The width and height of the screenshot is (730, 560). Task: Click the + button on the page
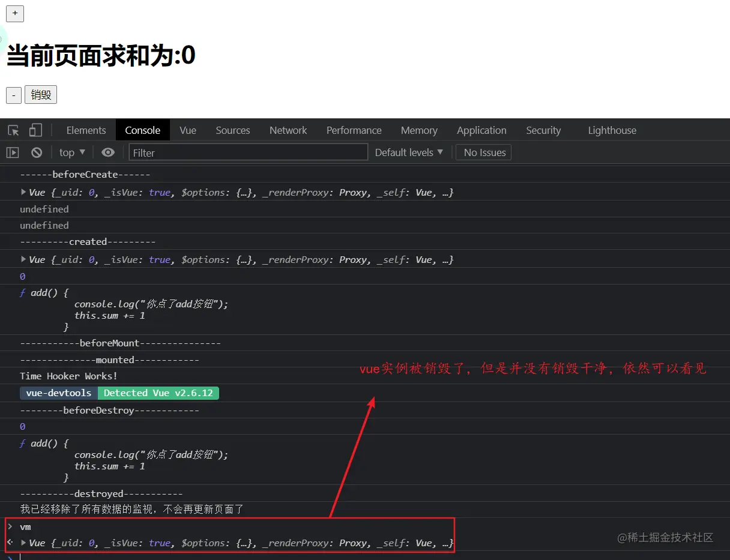(15, 13)
